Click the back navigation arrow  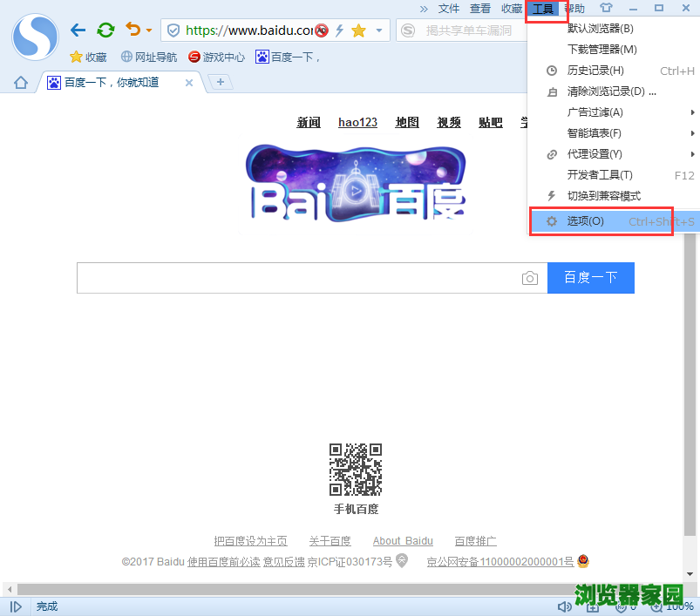point(78,30)
